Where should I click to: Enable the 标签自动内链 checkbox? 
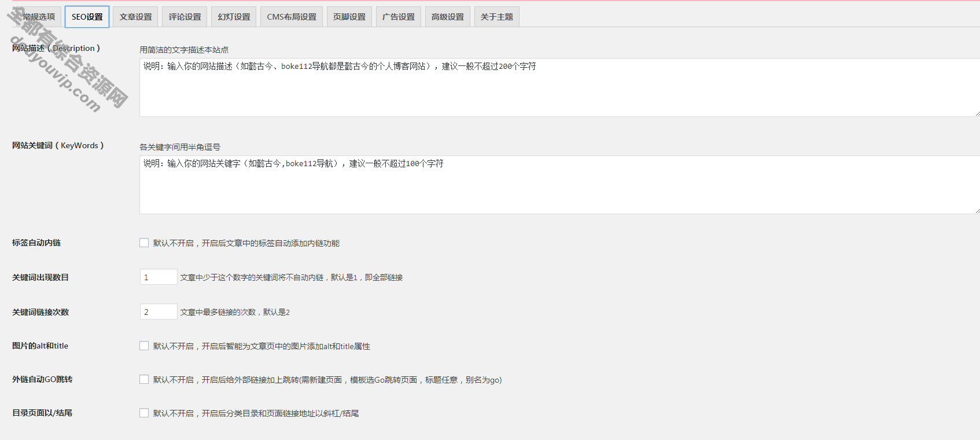click(144, 243)
